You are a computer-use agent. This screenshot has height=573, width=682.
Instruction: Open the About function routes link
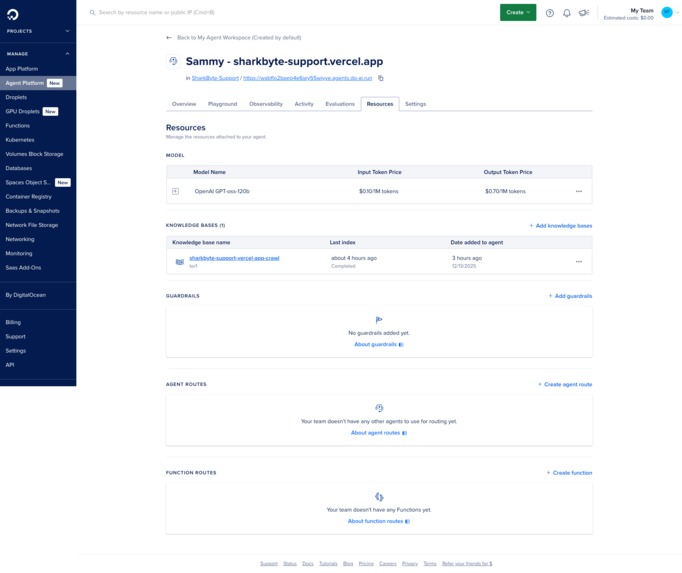click(x=379, y=521)
